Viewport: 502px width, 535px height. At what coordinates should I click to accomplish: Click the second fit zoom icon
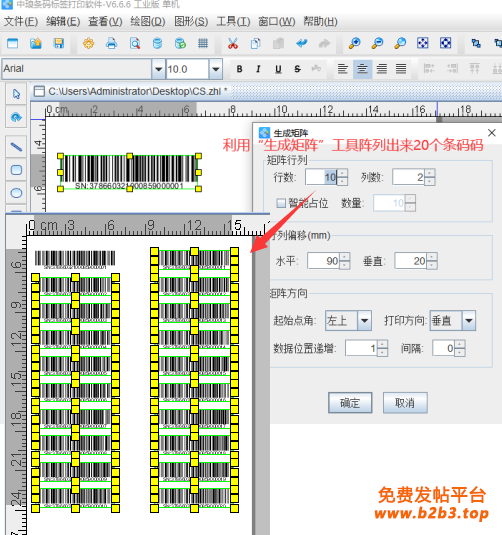click(x=446, y=43)
